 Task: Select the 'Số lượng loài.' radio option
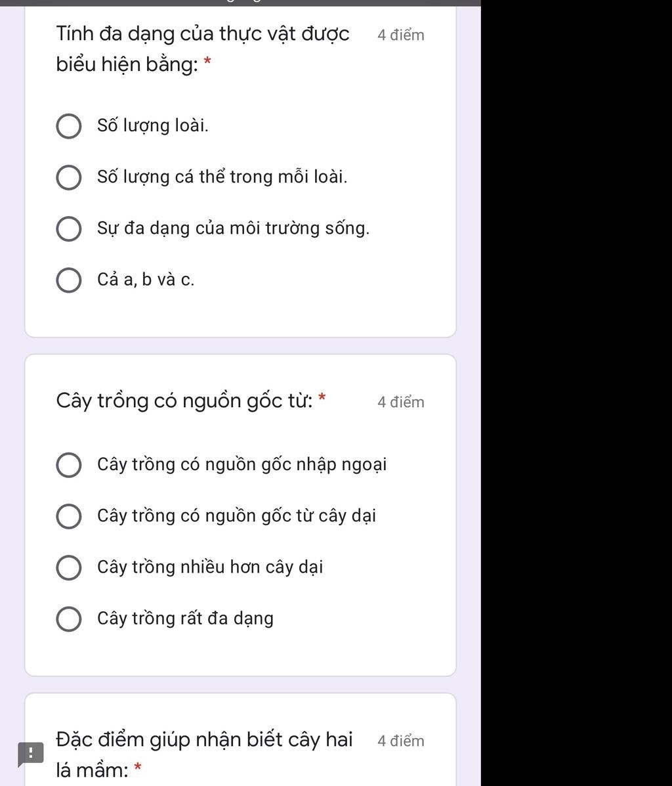[69, 127]
